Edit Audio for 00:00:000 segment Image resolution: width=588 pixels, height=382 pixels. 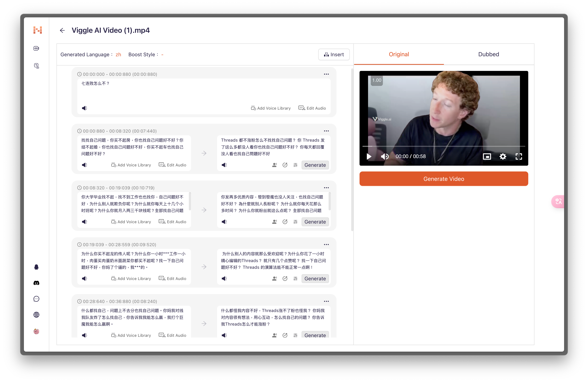click(312, 108)
